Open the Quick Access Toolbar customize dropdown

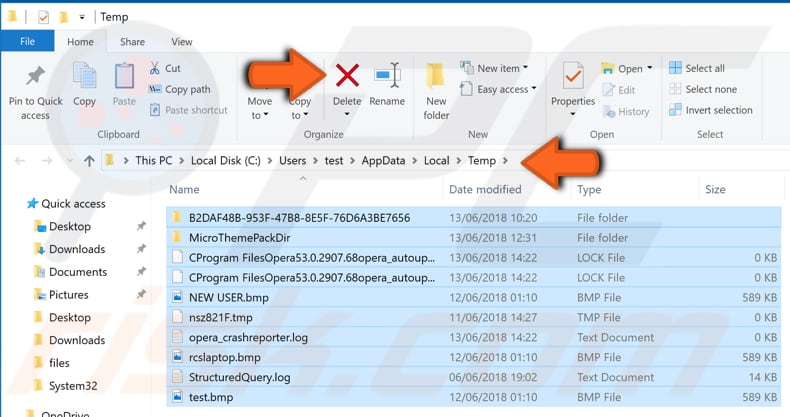click(82, 17)
